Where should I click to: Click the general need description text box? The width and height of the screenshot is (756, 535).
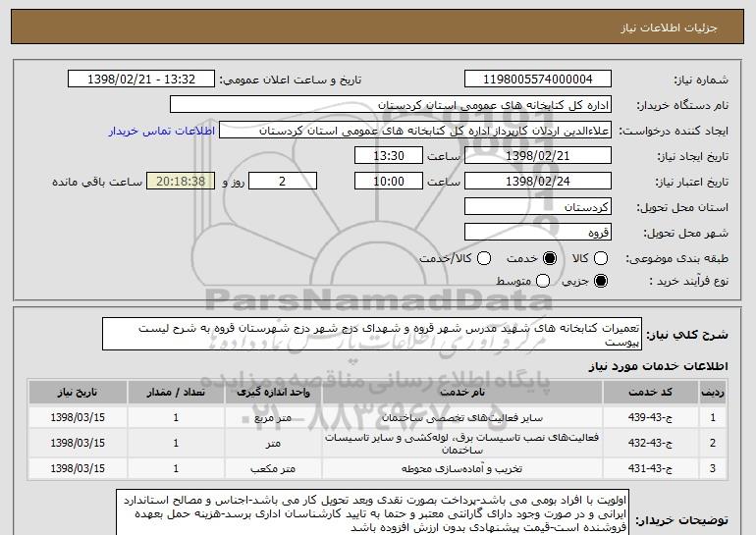point(372,334)
